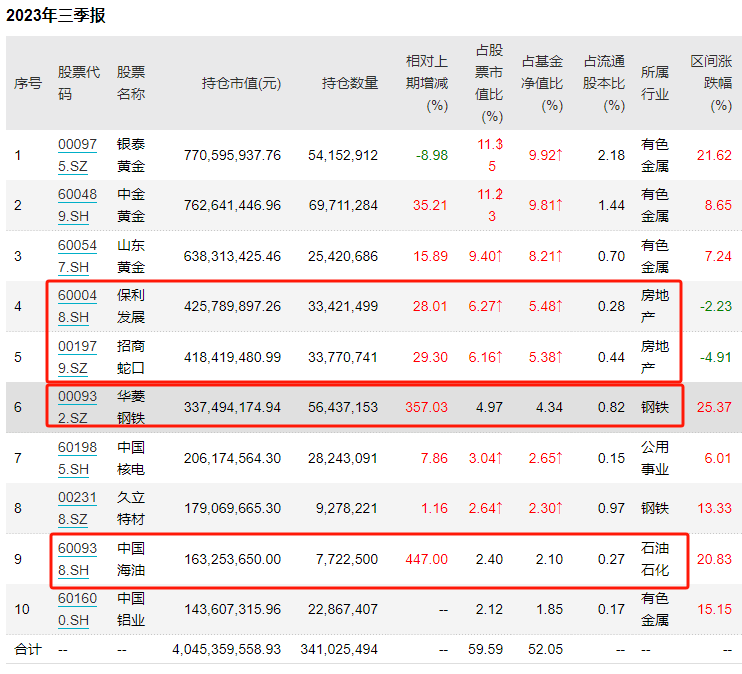742x674 pixels.
Task: Open stock code link 600489.SH
Action: (78, 205)
